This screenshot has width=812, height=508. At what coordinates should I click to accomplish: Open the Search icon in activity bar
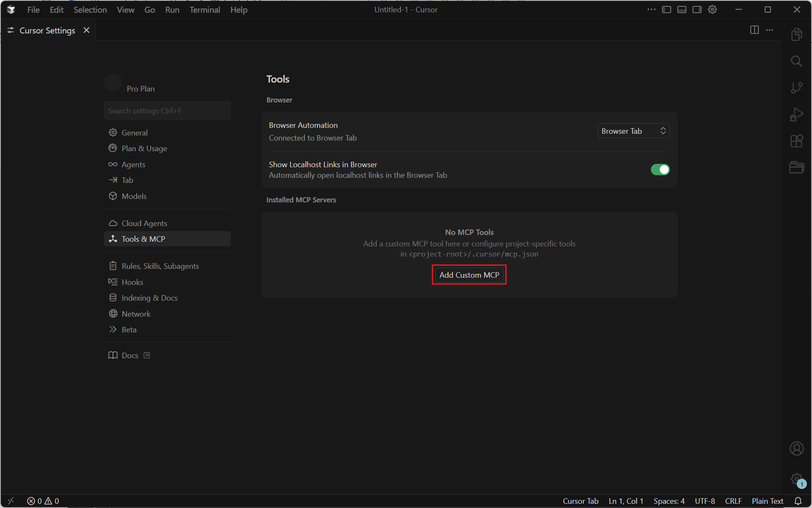[x=796, y=61]
